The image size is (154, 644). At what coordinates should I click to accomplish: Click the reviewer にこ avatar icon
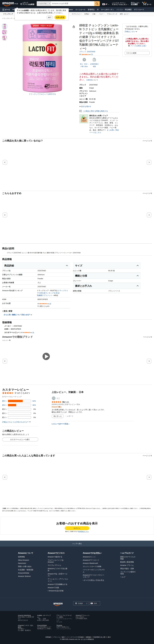(53, 398)
